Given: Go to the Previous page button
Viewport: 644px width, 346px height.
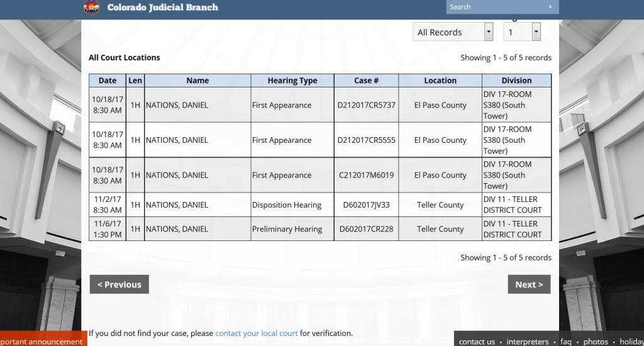Looking at the screenshot, I should (x=119, y=284).
